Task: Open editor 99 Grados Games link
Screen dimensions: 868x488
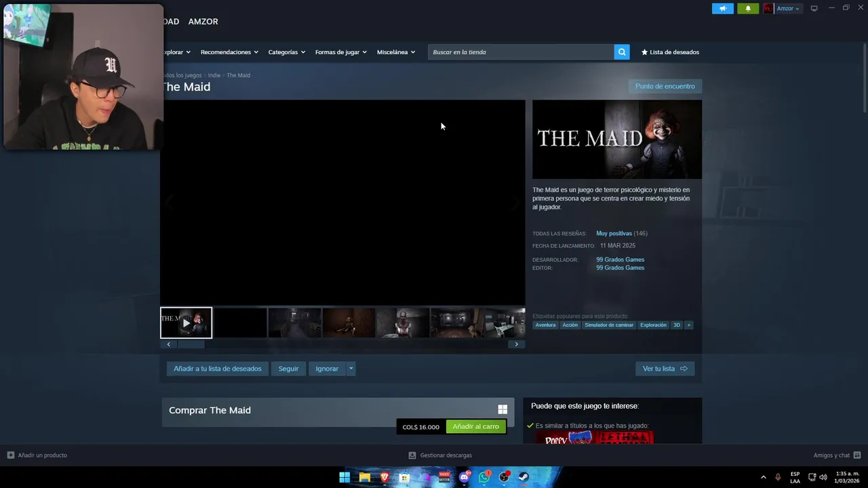Action: tap(620, 268)
